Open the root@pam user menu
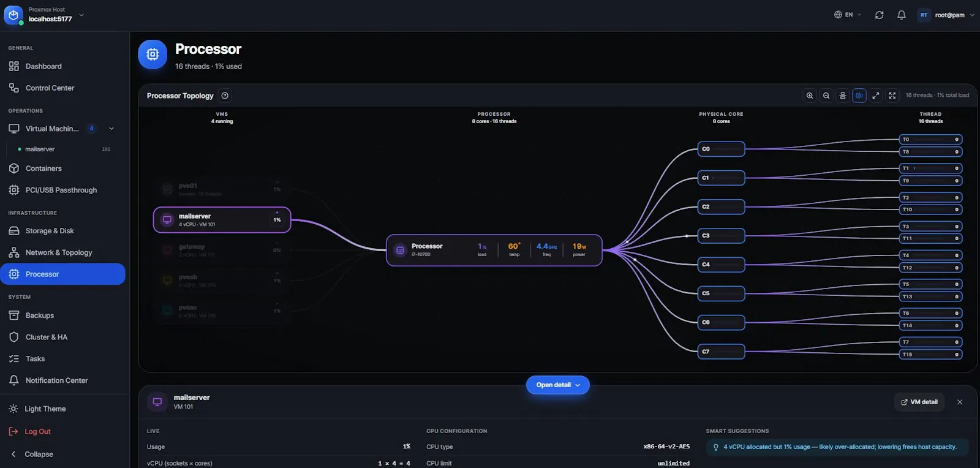 [946, 15]
